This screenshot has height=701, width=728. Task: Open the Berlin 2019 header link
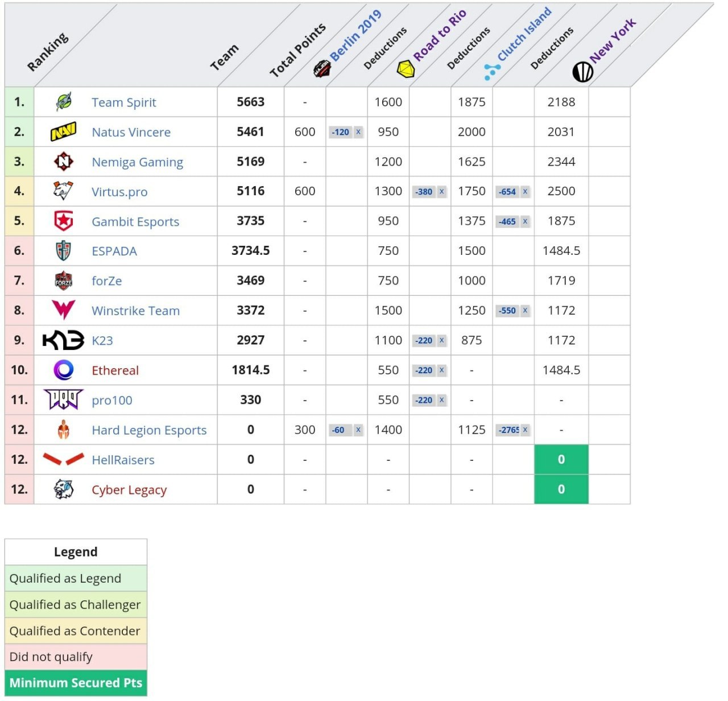[356, 35]
